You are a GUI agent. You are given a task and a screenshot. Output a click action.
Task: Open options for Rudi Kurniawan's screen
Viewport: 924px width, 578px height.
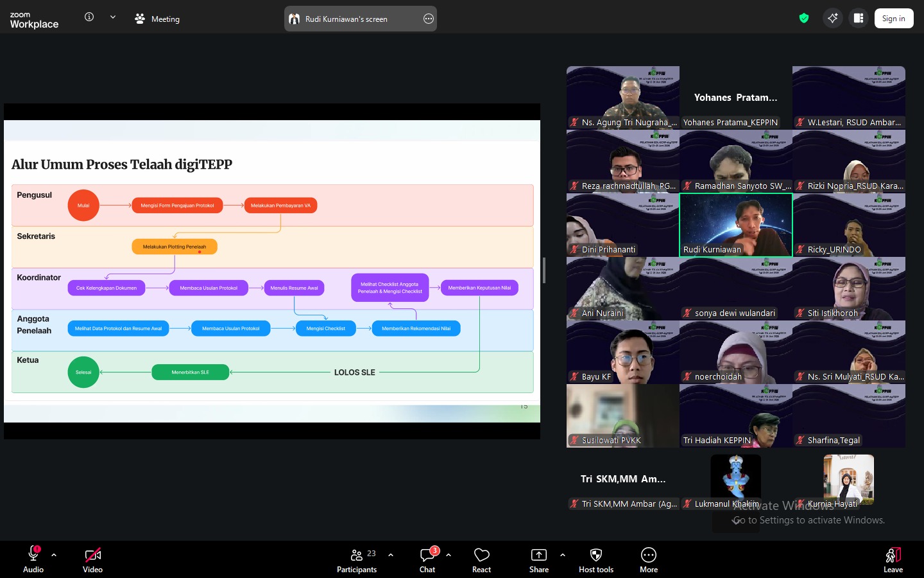coord(429,19)
